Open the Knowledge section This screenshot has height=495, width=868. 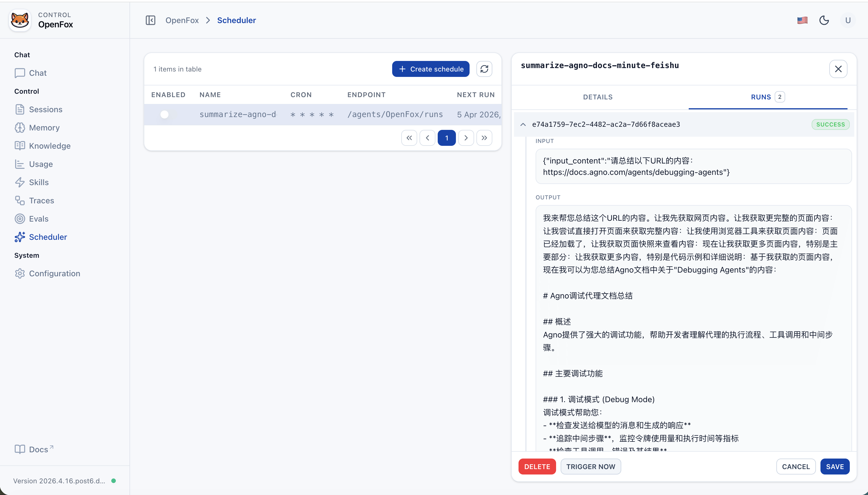click(x=50, y=146)
